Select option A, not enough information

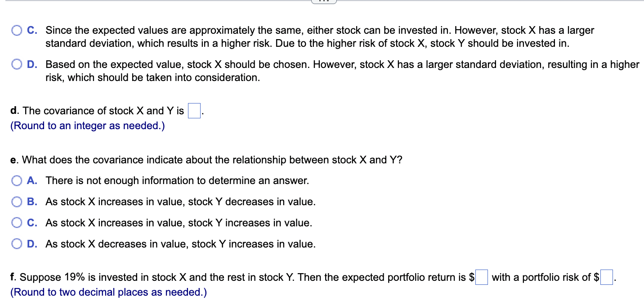(x=17, y=180)
